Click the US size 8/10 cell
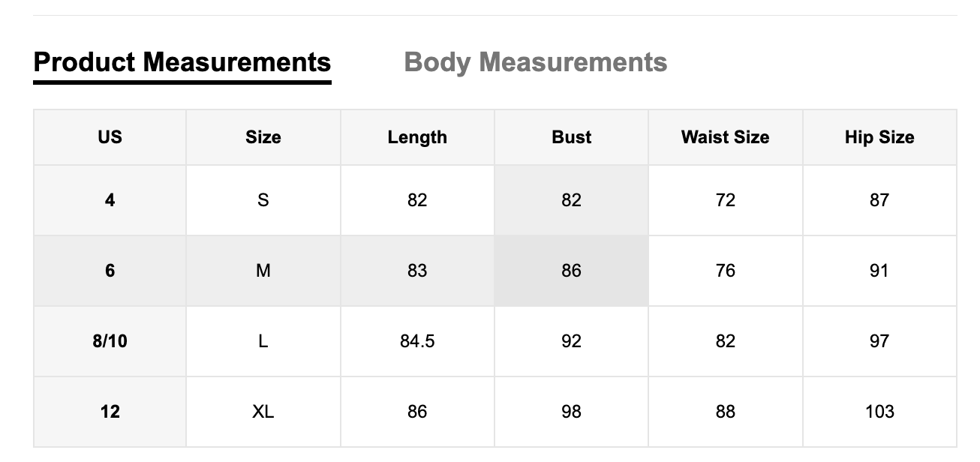 tap(109, 341)
